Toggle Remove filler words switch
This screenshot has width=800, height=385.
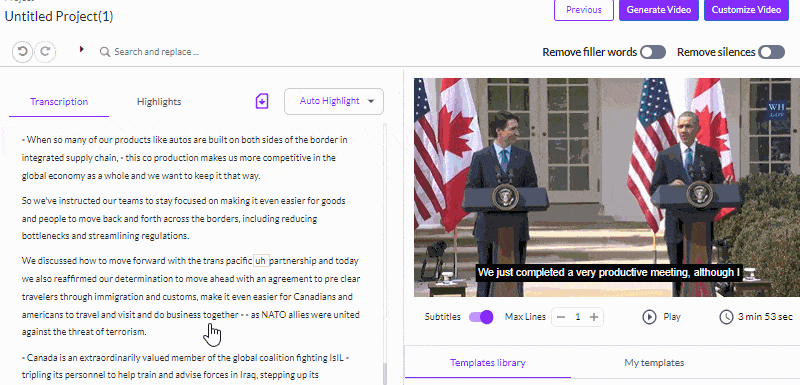pos(654,52)
